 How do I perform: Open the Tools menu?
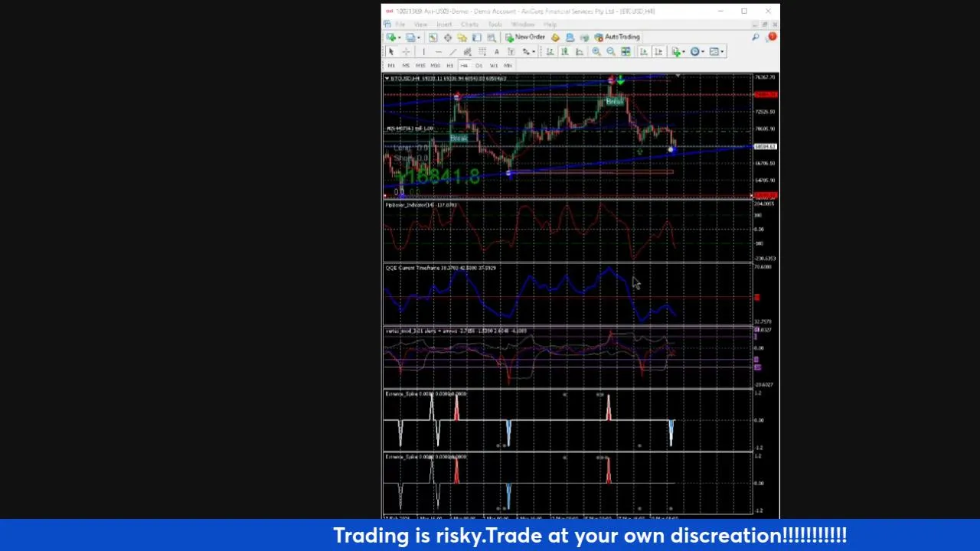point(495,24)
